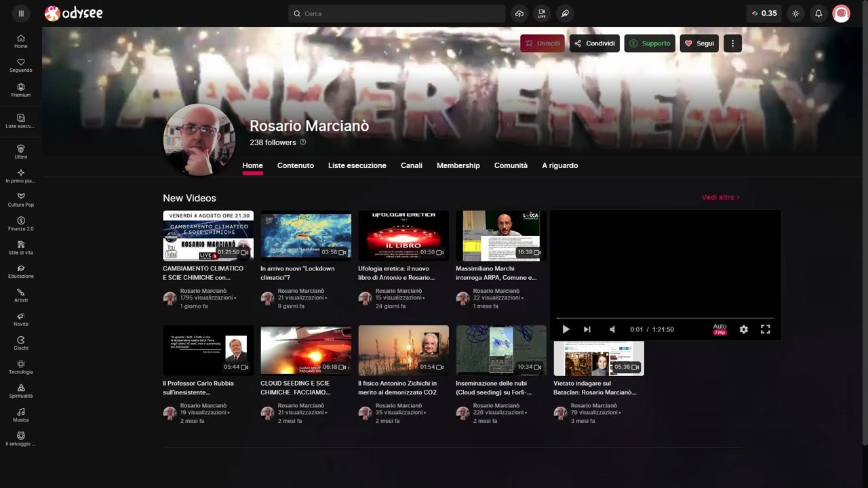Open Novità in the sidebar
This screenshot has height=488, width=868.
(x=21, y=319)
